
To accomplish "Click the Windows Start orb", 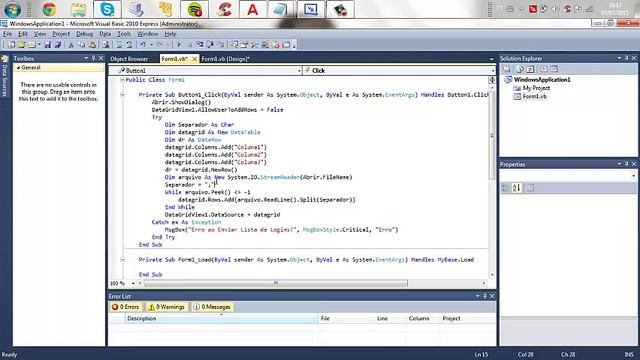I will 12,9.
